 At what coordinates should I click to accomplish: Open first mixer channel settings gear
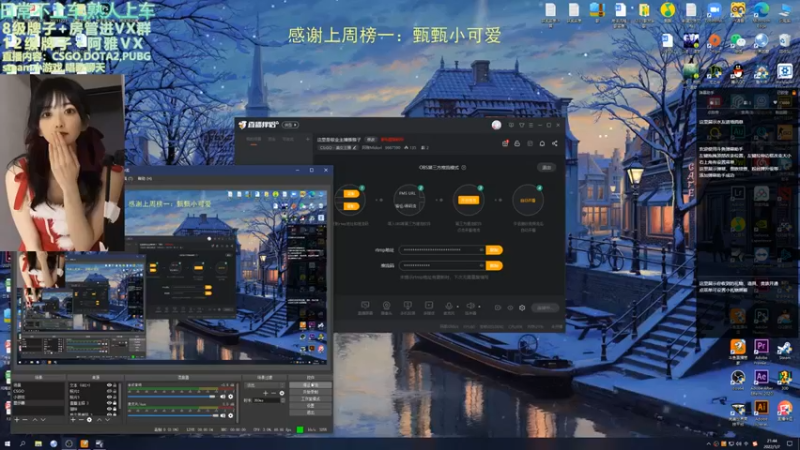tap(231, 396)
